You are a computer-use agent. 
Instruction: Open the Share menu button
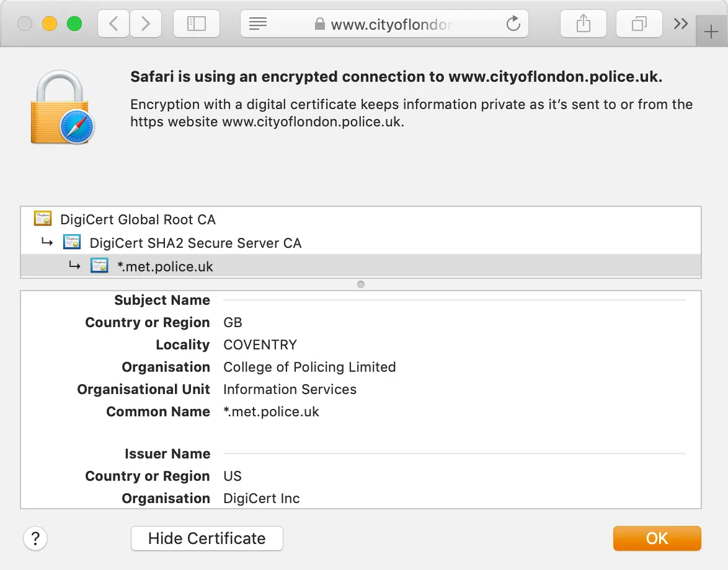point(583,23)
